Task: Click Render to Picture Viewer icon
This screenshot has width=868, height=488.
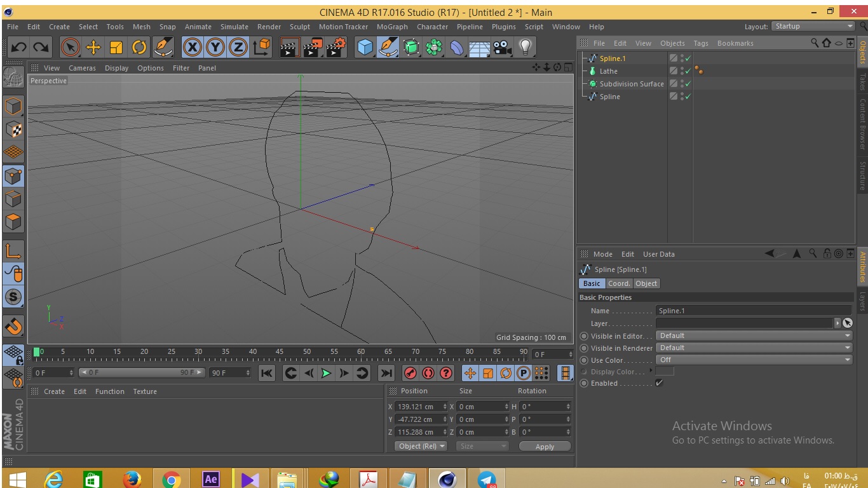Action: tap(313, 47)
